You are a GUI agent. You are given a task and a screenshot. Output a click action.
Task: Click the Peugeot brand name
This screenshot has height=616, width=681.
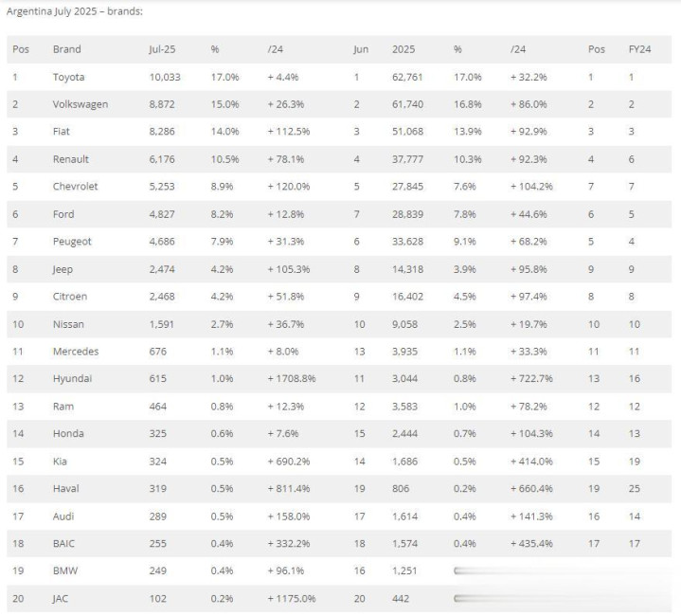click(x=72, y=242)
